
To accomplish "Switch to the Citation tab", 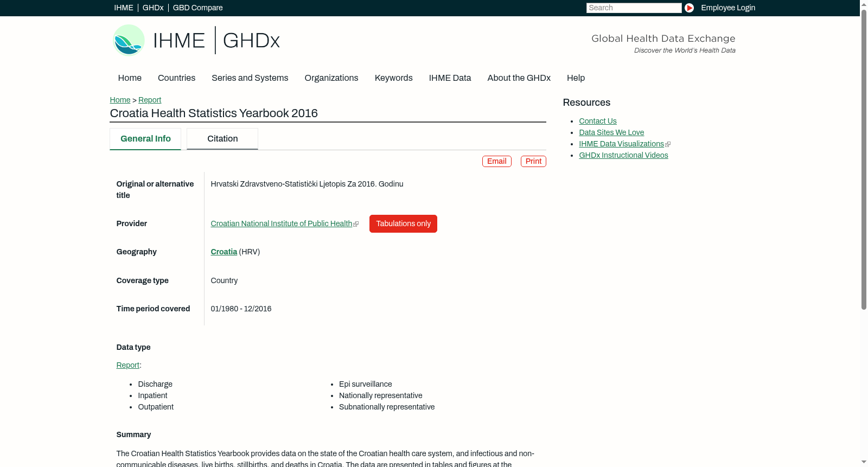I will [222, 139].
